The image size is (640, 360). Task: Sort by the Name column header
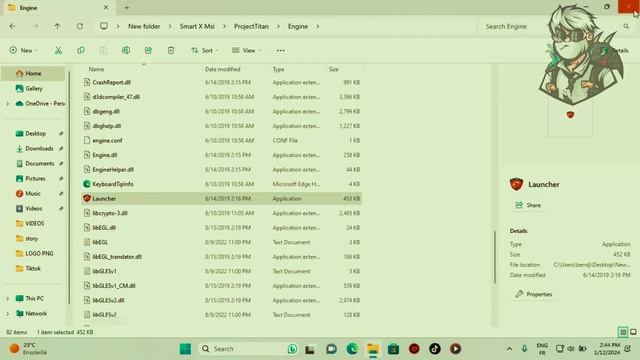[96, 69]
